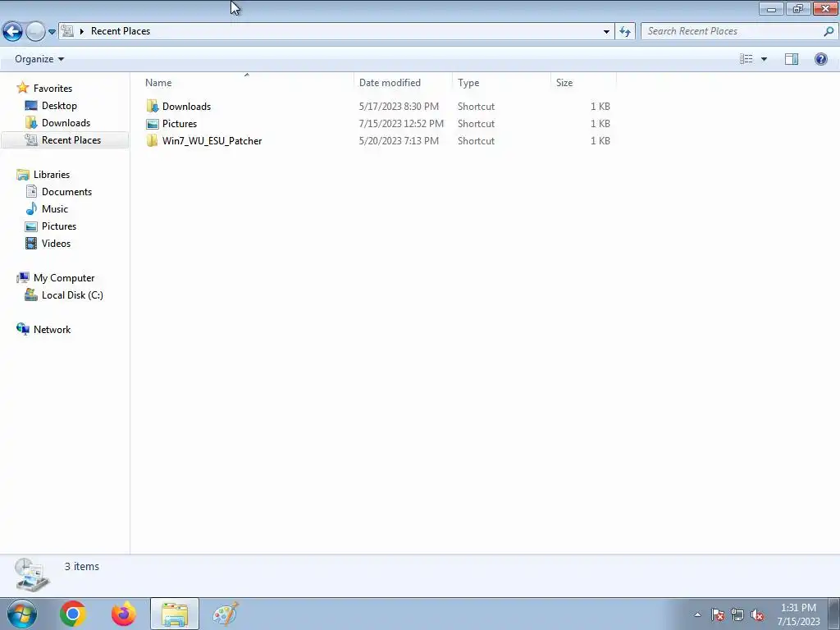
Task: Go back using the Back arrow button
Action: (12, 31)
